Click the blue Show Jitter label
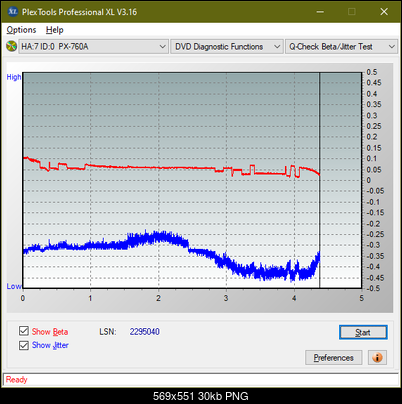The height and width of the screenshot is (404, 402). point(50,345)
